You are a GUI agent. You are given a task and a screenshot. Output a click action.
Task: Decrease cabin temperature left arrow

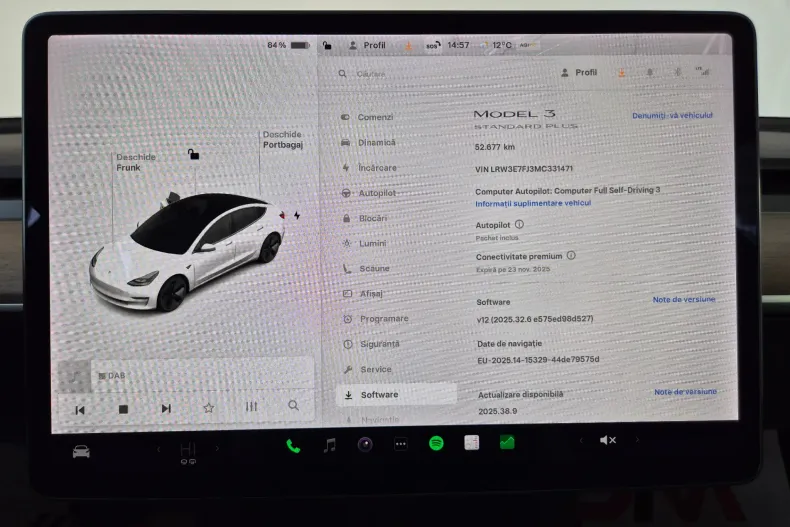(x=159, y=449)
